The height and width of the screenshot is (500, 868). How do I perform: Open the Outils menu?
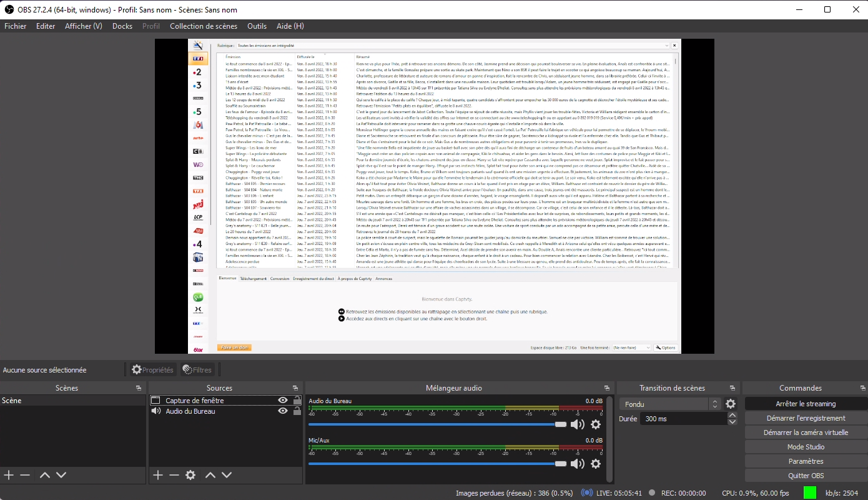tap(257, 26)
